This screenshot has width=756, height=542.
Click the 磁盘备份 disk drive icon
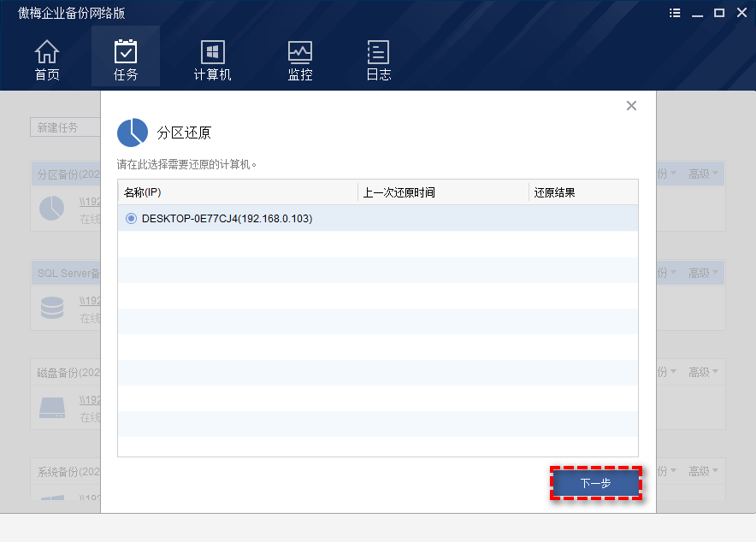(52, 407)
